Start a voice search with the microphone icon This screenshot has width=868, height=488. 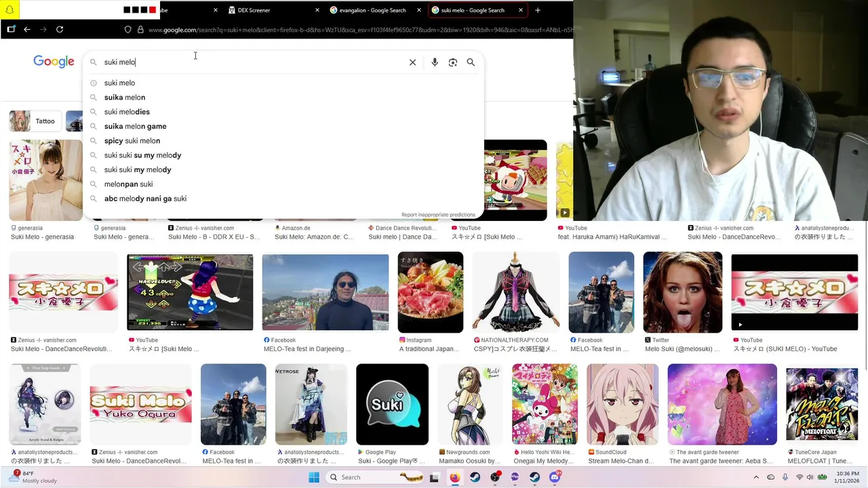pos(435,62)
